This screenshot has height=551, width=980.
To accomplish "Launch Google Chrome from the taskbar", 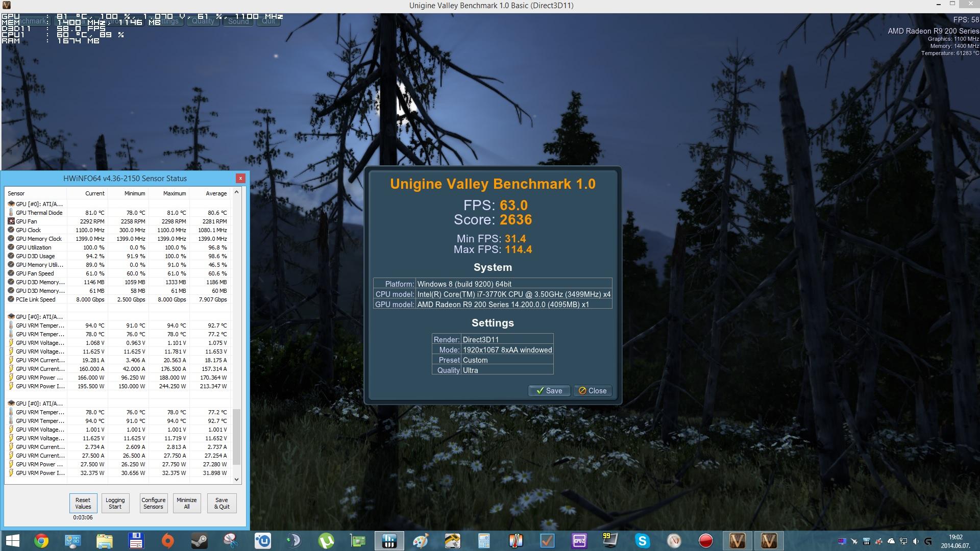I will tap(41, 541).
